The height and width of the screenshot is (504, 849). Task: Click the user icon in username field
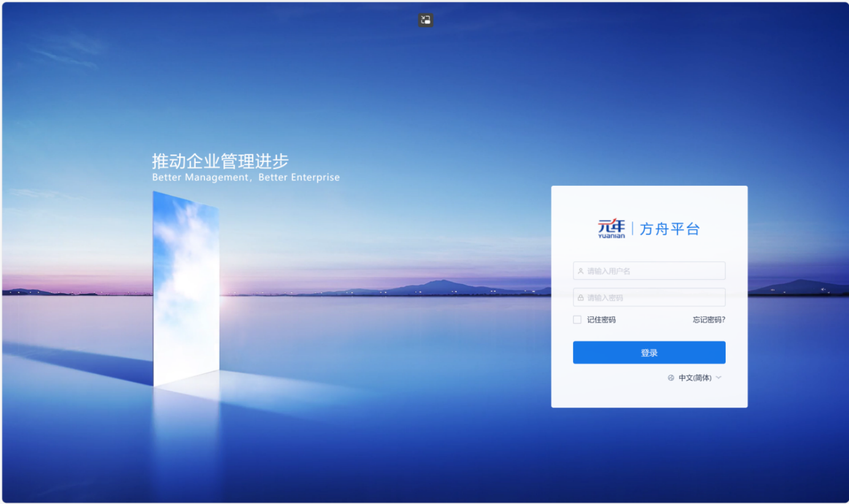(580, 271)
